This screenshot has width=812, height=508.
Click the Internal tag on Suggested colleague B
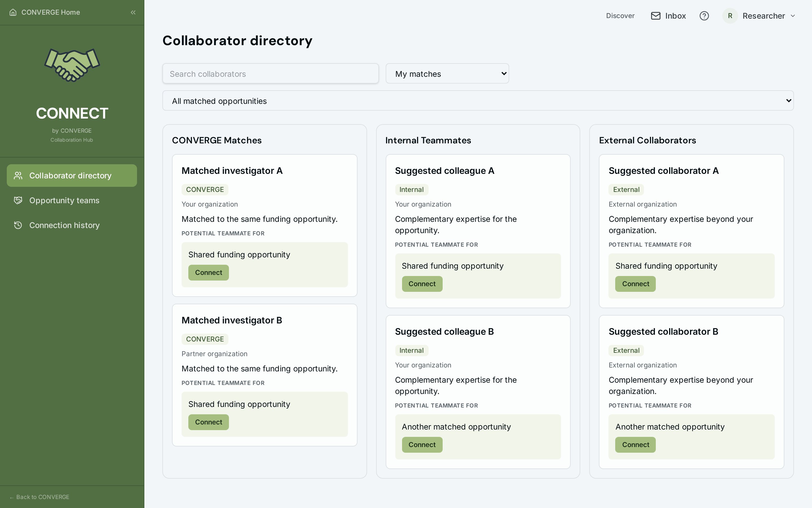click(x=411, y=351)
